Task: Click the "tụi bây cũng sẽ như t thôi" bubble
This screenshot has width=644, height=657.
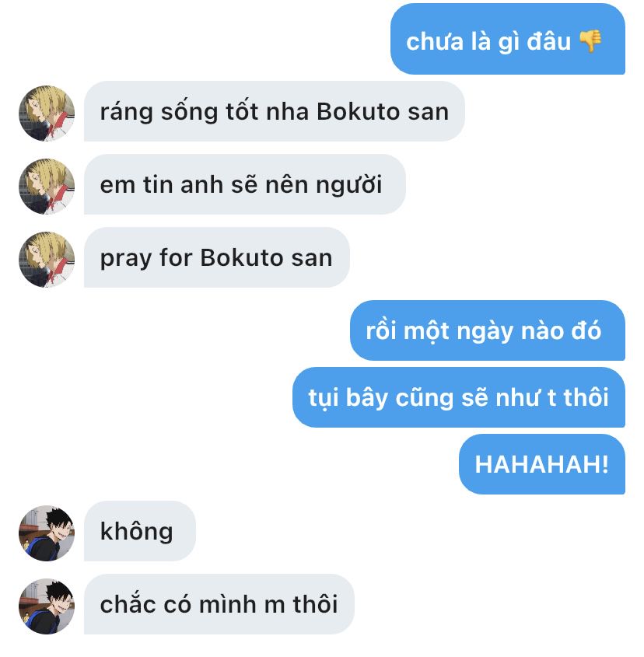Action: coord(459,397)
